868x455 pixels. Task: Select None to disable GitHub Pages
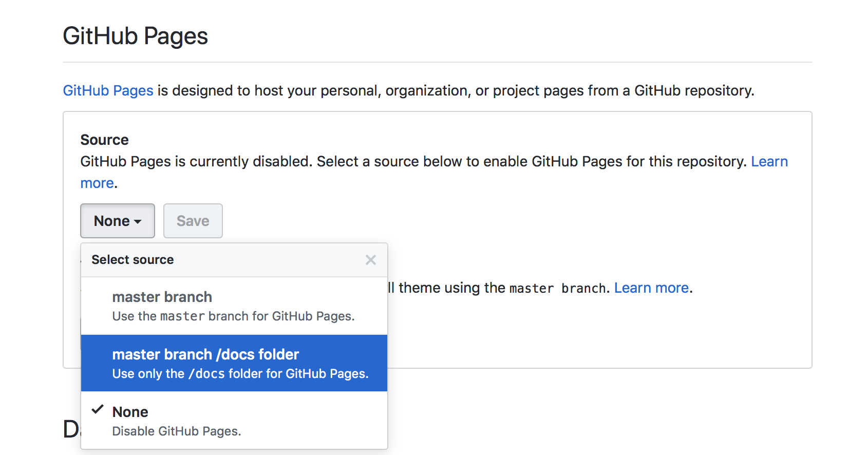point(130,412)
